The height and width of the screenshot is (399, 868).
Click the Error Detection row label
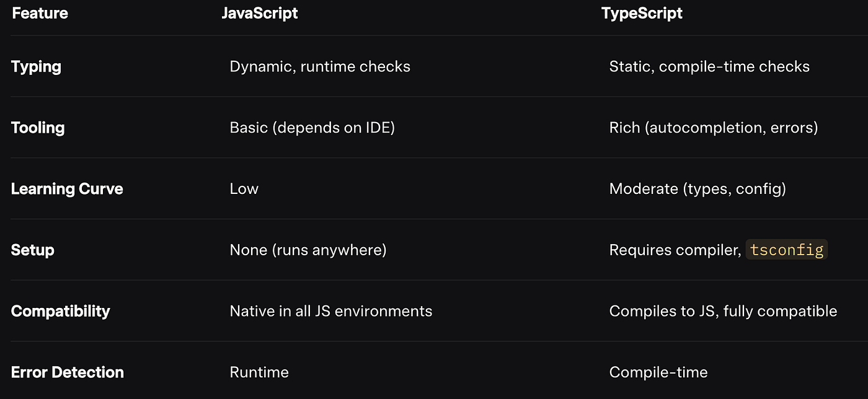[x=68, y=372]
